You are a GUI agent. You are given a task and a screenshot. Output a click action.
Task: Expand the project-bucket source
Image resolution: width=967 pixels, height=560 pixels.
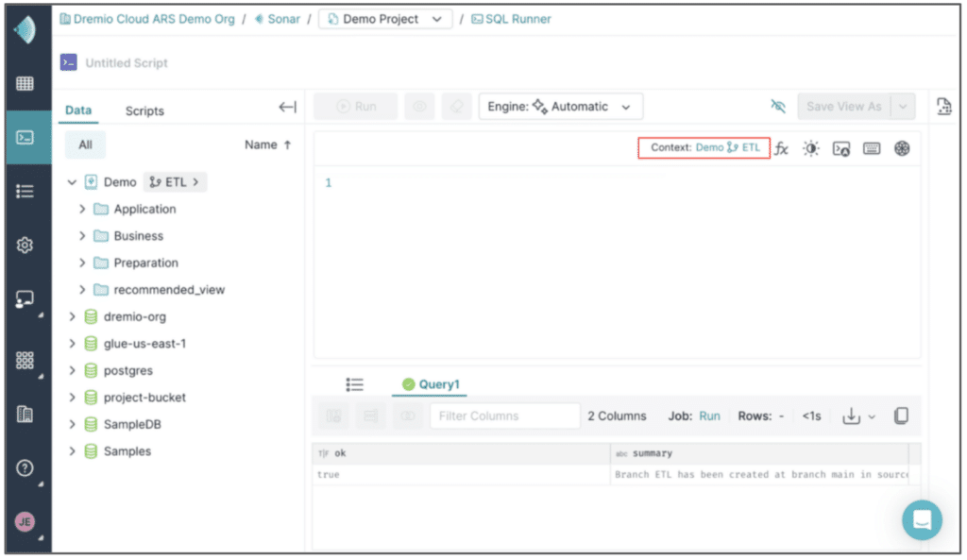72,398
